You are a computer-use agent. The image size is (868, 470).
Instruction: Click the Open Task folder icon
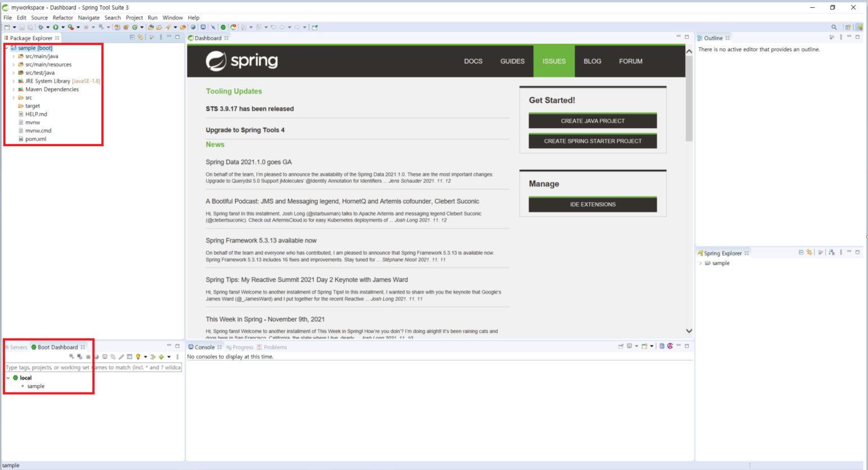point(159,27)
